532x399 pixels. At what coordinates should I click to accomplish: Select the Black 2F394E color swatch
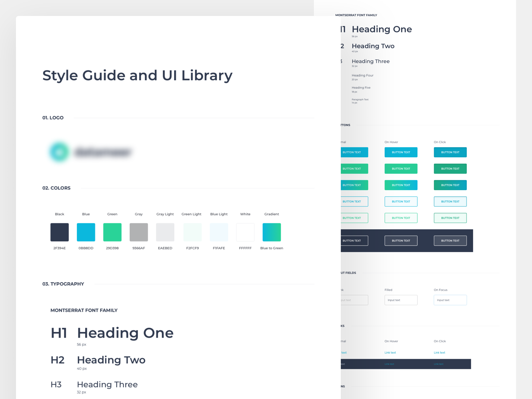click(x=59, y=232)
